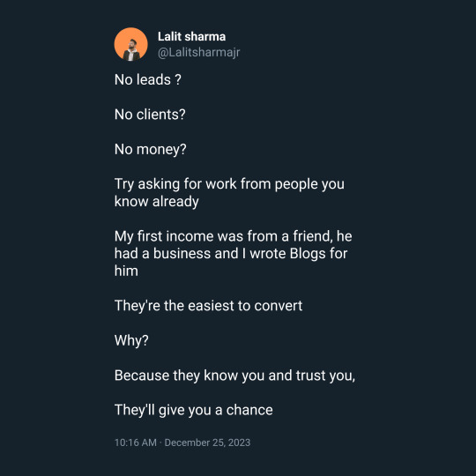Open the @Lalitsharmajr handle link
The height and width of the screenshot is (476, 476).
click(x=199, y=53)
